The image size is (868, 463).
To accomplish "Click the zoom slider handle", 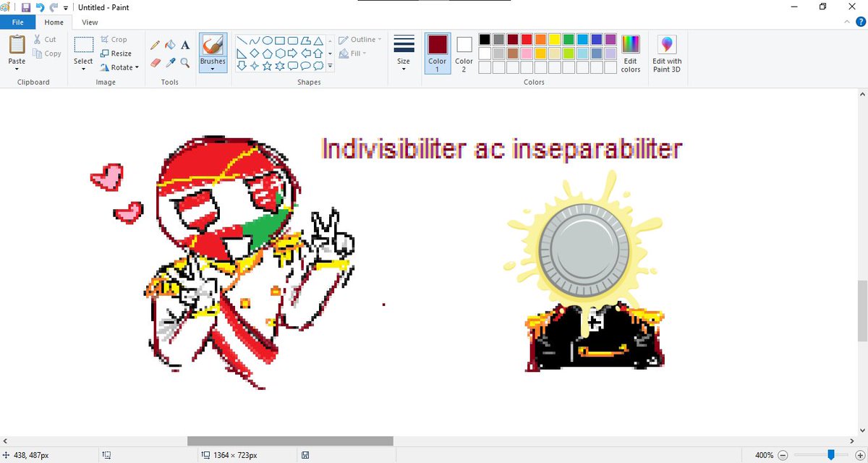I will pyautogui.click(x=831, y=455).
